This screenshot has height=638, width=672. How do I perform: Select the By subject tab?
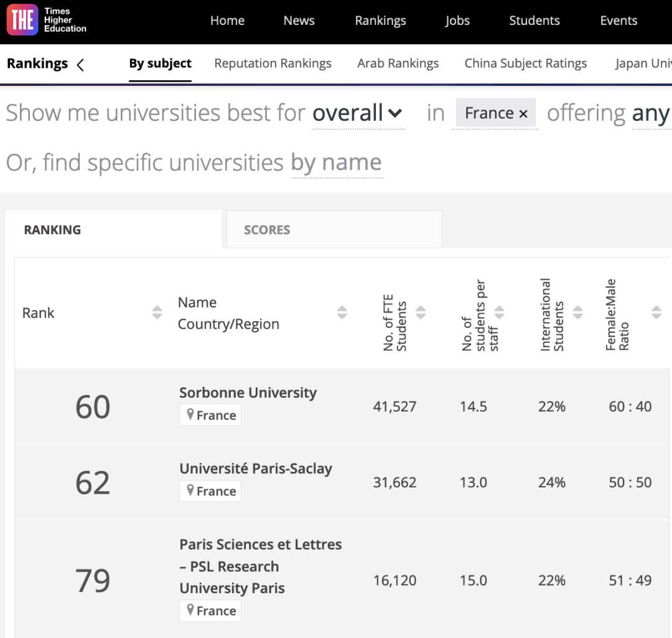coord(161,63)
